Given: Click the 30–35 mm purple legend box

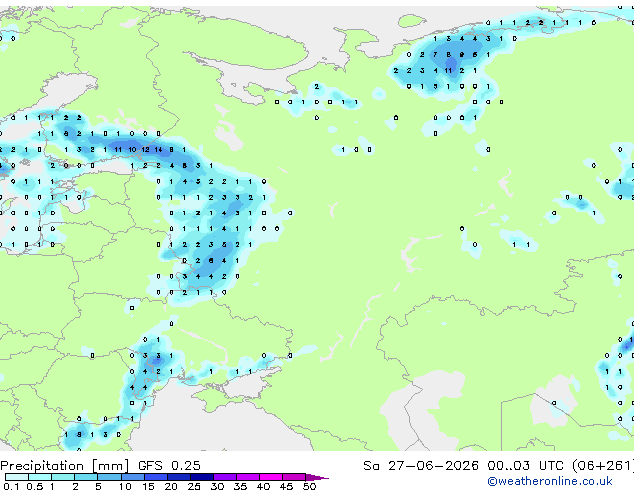Looking at the screenshot, I should pyautogui.click(x=224, y=477).
